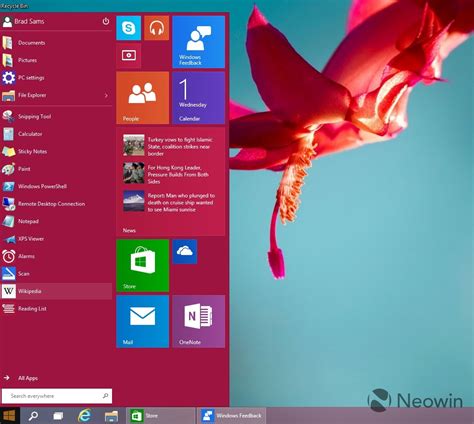Open Remote Desktop Connection
The image size is (474, 424).
[57, 204]
